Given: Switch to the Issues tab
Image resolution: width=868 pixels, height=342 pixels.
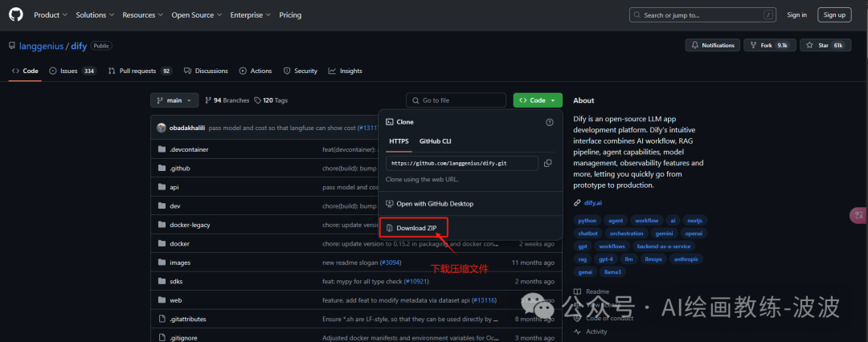Looking at the screenshot, I should pyautogui.click(x=72, y=71).
